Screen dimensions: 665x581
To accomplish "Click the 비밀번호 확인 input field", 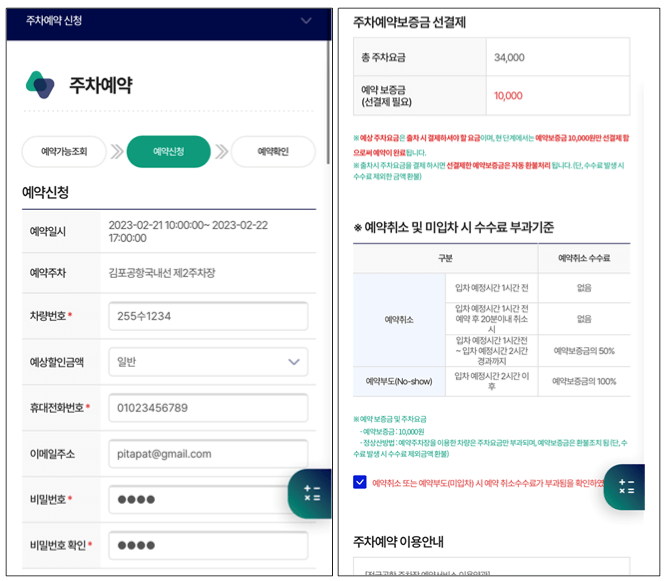I will pyautogui.click(x=208, y=545).
